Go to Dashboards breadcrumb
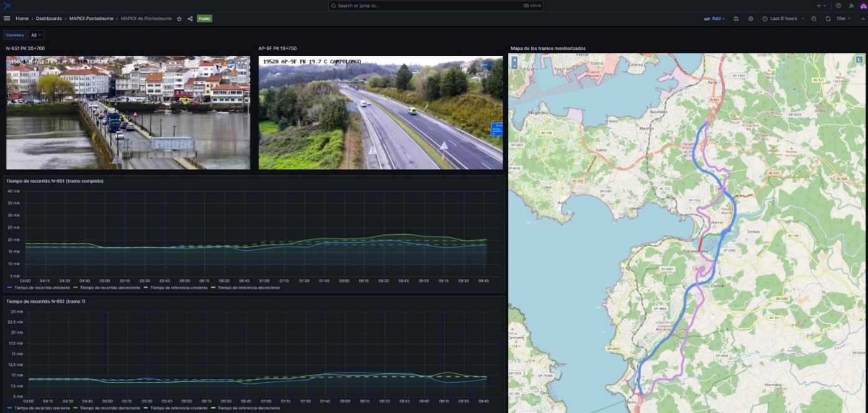868x413 pixels. tap(48, 19)
